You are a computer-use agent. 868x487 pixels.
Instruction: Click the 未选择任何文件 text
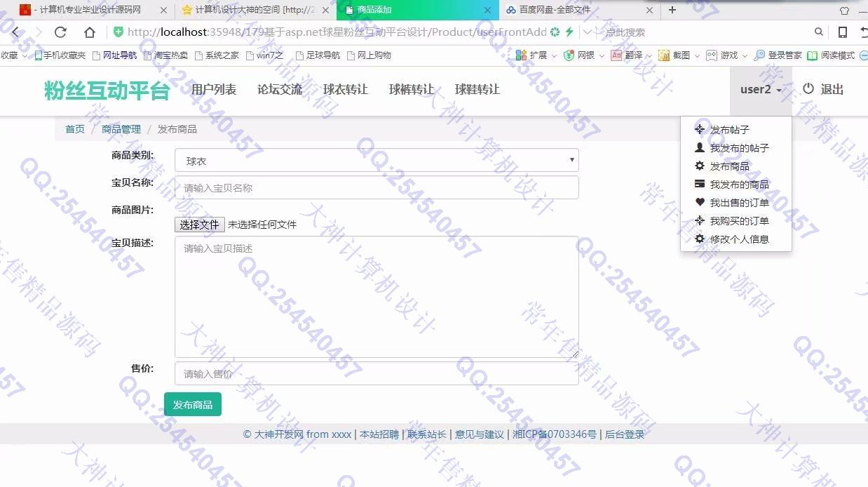[x=262, y=225]
